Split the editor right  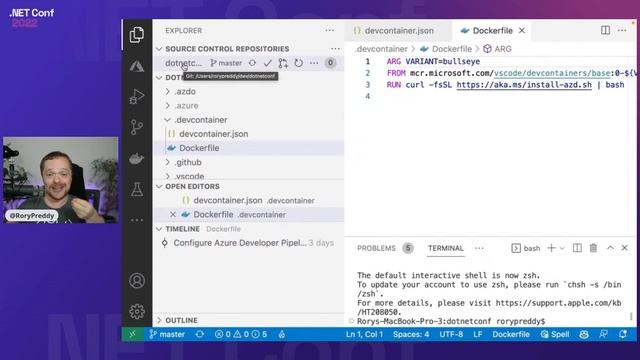[x=606, y=30]
